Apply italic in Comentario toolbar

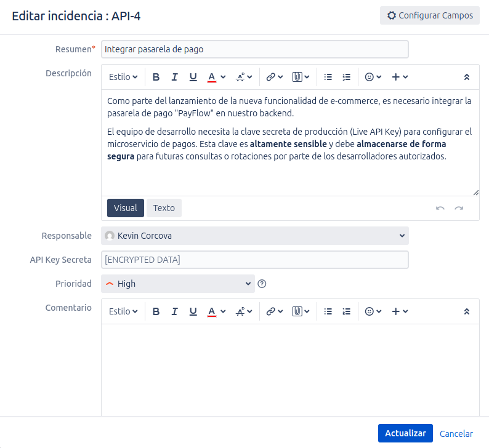(x=175, y=311)
